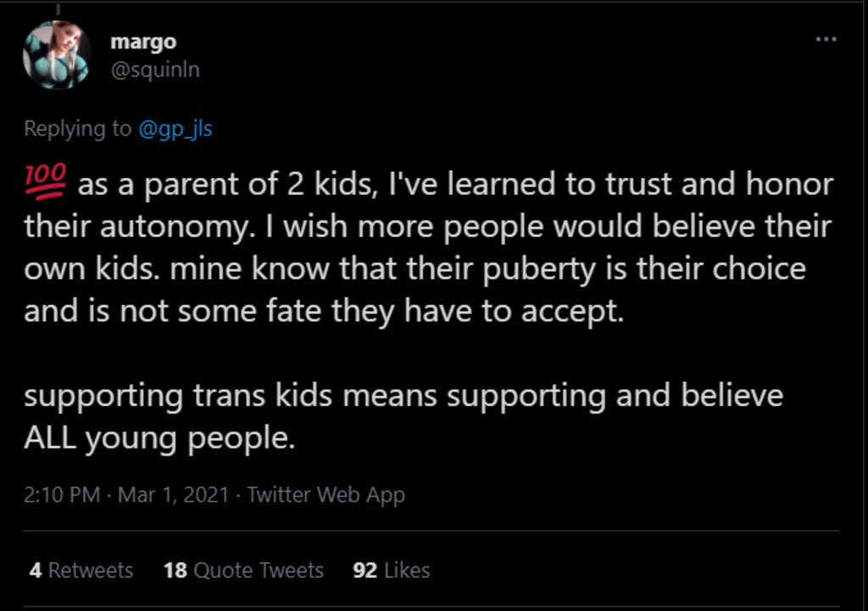View the 92 Likes list
Image resolution: width=868 pixels, height=611 pixels.
coord(392,570)
